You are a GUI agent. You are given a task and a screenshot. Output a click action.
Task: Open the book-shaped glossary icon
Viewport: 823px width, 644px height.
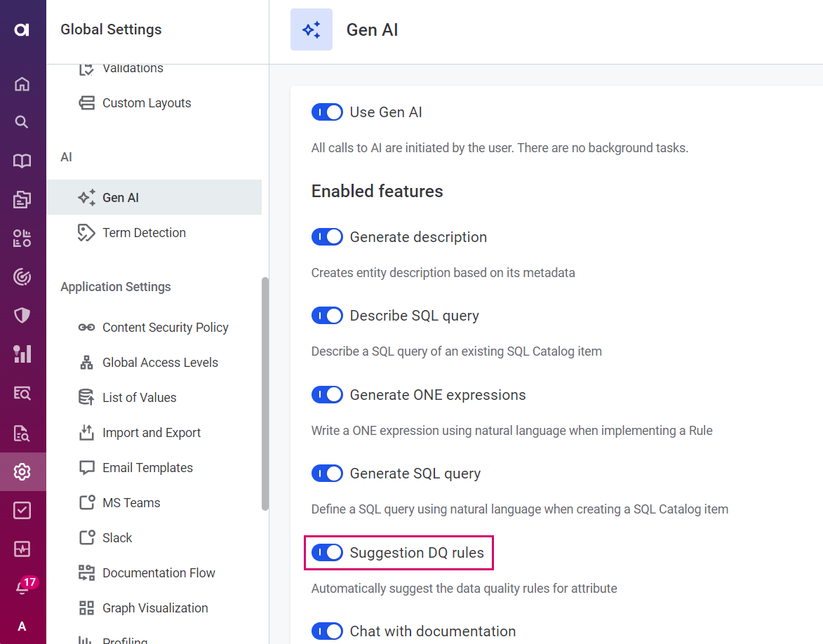point(22,161)
